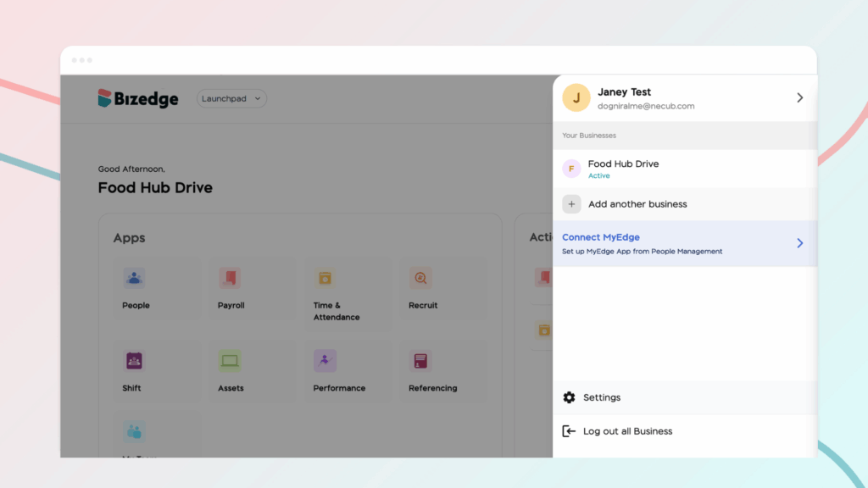Open the Payroll app icon
This screenshot has width=868, height=488.
click(x=230, y=278)
